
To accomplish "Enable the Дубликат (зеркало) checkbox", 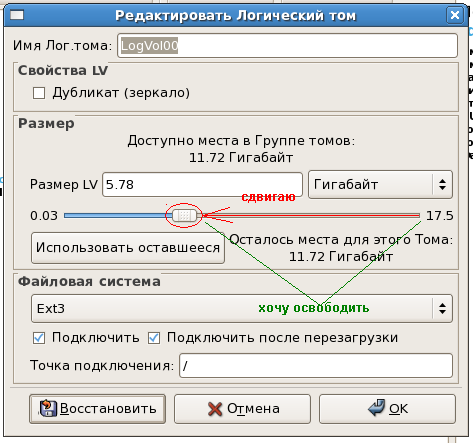I will pos(39,93).
